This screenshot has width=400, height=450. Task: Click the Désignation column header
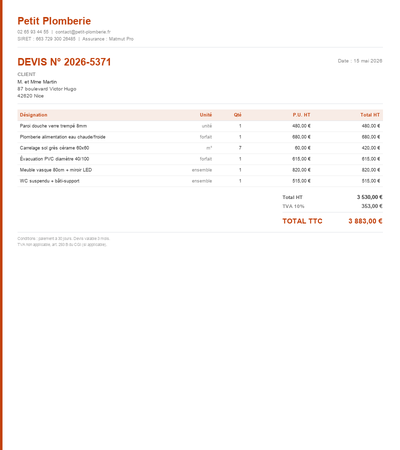[x=33, y=115]
